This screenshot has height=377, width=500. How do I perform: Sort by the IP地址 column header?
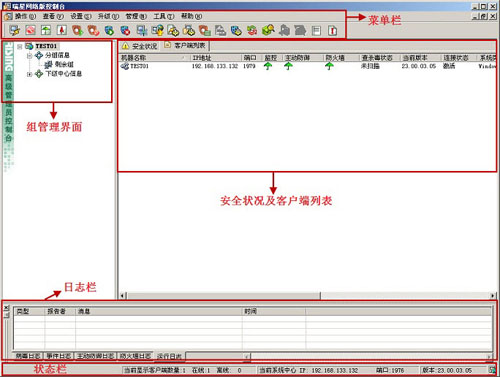coord(216,58)
